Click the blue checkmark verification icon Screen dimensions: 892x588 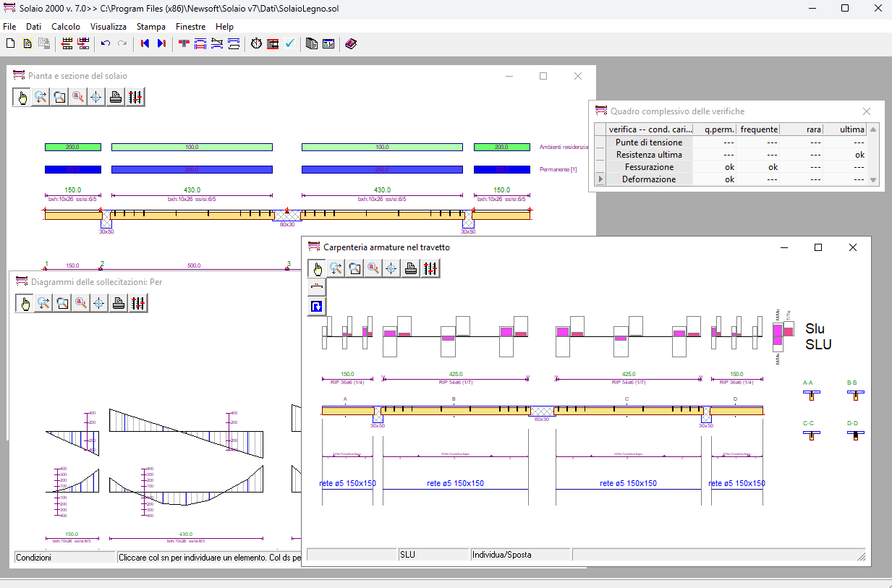[289, 43]
